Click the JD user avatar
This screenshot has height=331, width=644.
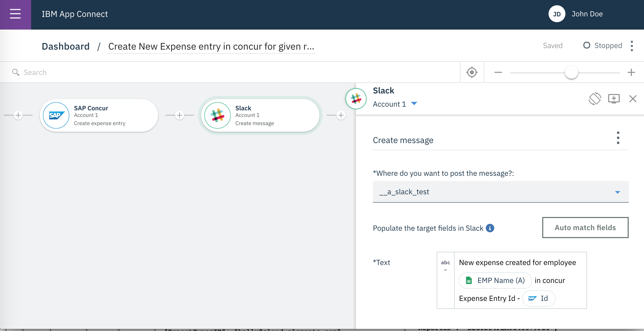557,14
